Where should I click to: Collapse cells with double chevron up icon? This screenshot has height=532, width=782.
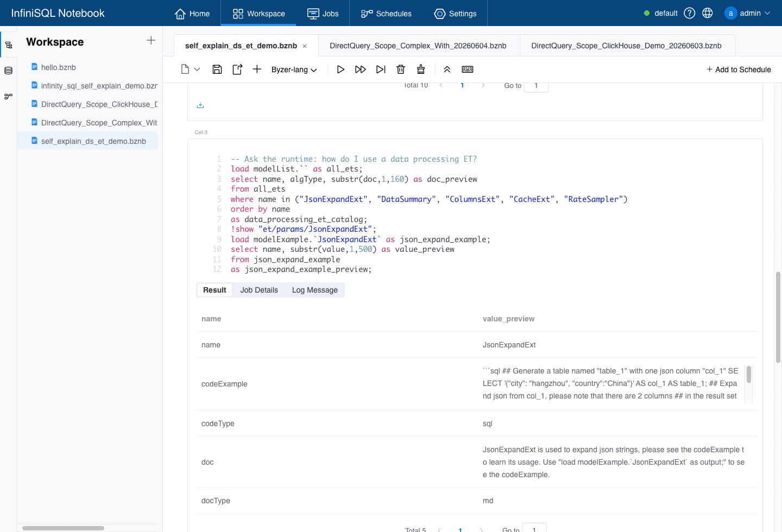(x=447, y=69)
